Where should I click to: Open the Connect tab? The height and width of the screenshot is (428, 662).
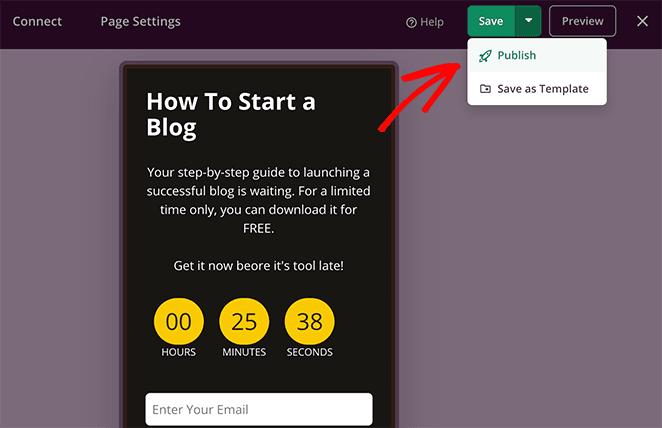[x=37, y=21]
